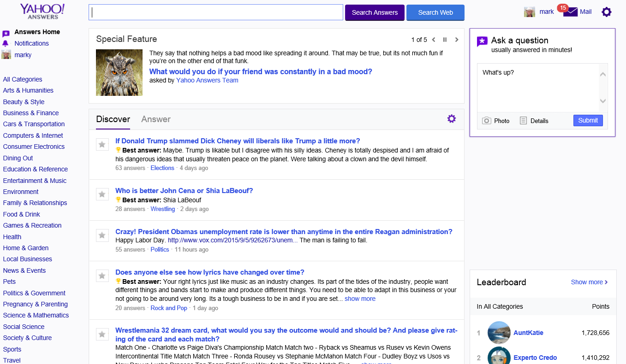
Task: Click the Search Web button
Action: [435, 12]
